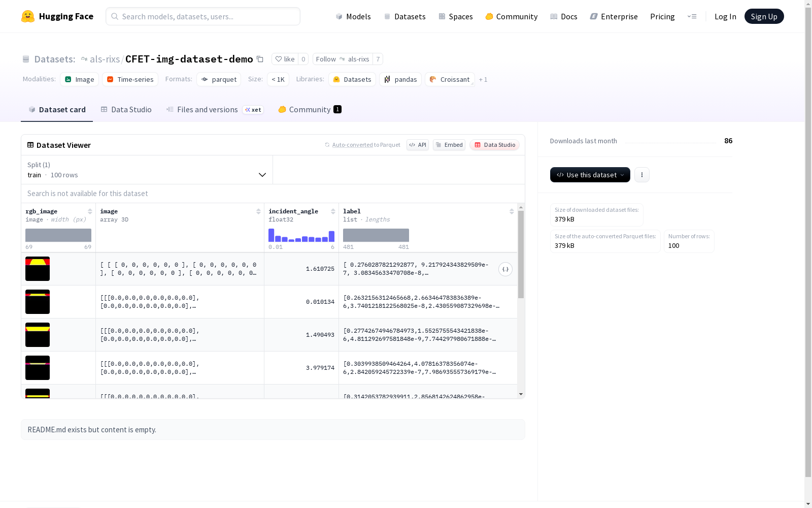
Task: Open the thumbnail in the 0.010134 row
Action: (x=38, y=302)
